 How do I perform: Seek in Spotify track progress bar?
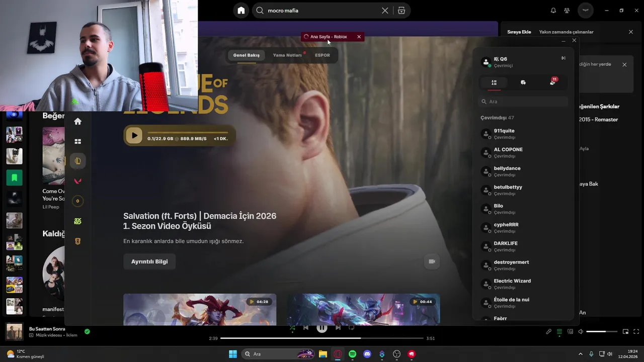pyautogui.click(x=322, y=338)
